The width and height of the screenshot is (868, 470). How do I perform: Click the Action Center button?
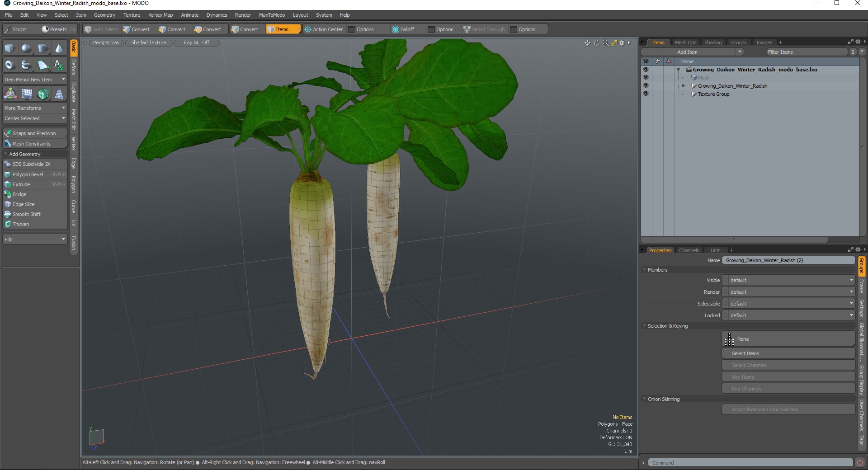pos(324,29)
